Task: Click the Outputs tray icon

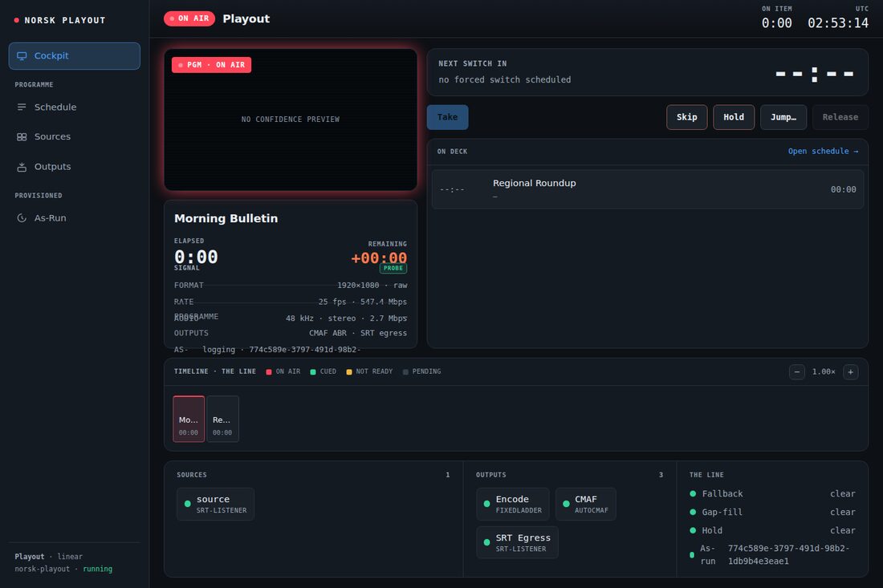Action: [22, 167]
